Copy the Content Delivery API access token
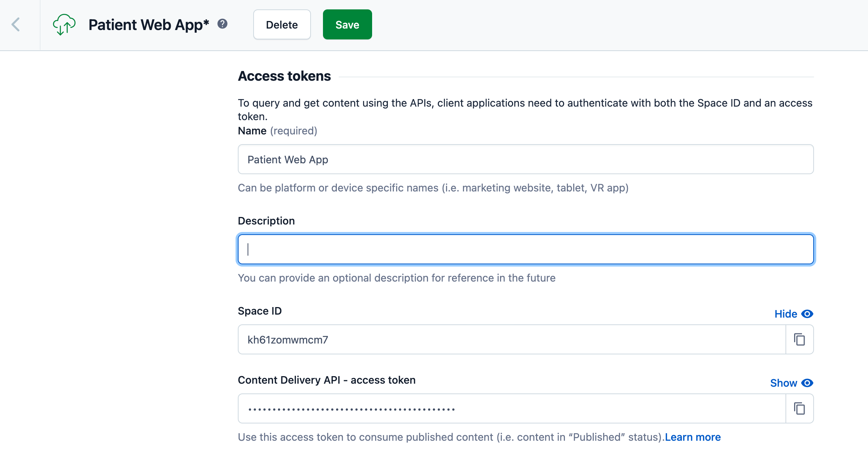Image resolution: width=868 pixels, height=455 pixels. coord(799,408)
